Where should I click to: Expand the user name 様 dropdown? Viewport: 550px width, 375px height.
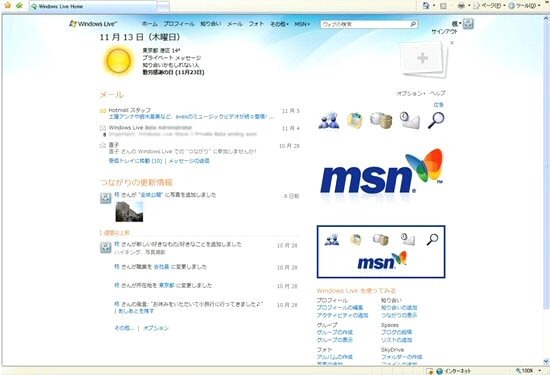pos(456,24)
